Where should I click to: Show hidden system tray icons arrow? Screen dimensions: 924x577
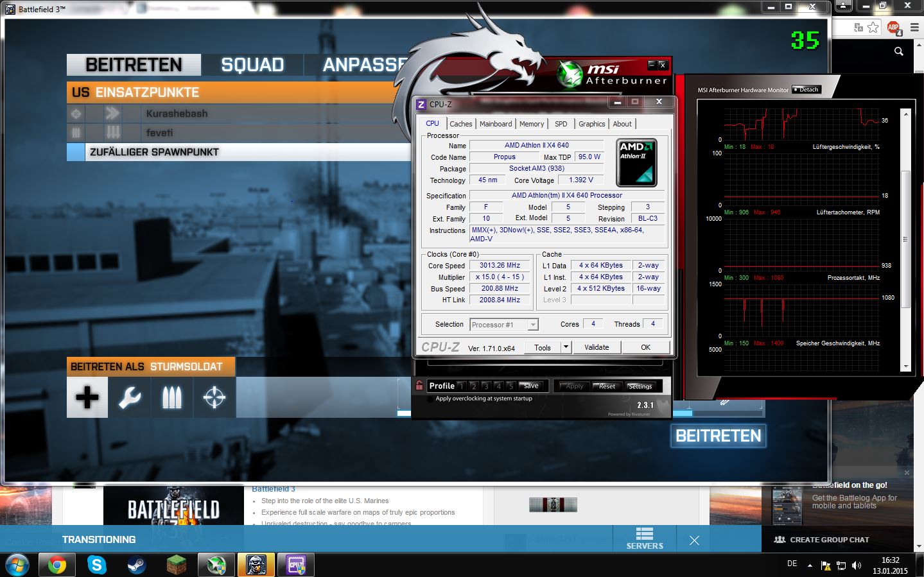810,565
